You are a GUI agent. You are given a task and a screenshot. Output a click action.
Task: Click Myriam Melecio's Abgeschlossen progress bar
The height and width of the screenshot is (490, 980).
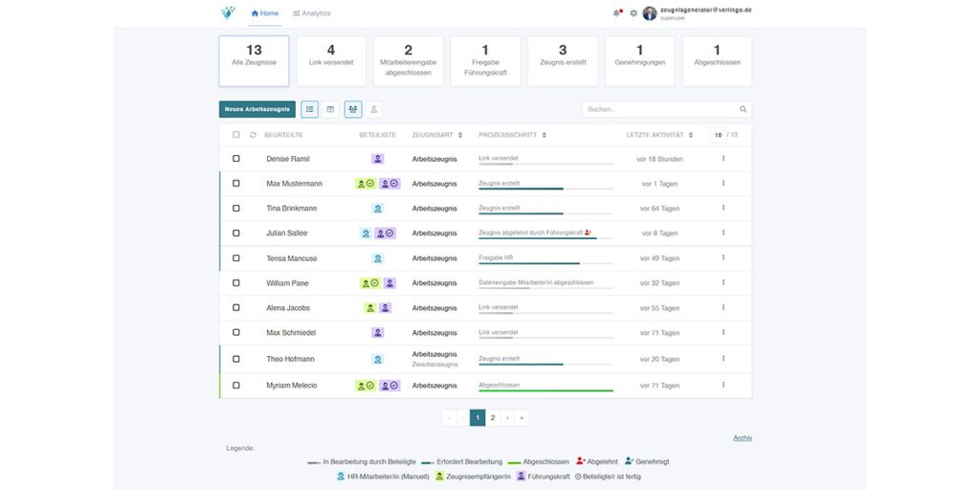(x=546, y=390)
